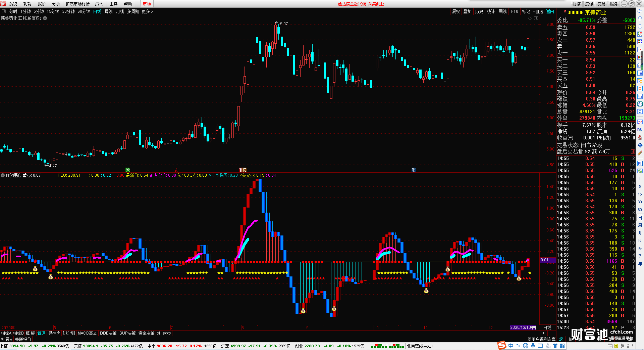Open the F10 company info sidebar icon
This screenshot has width=644, height=350.
(x=640, y=73)
